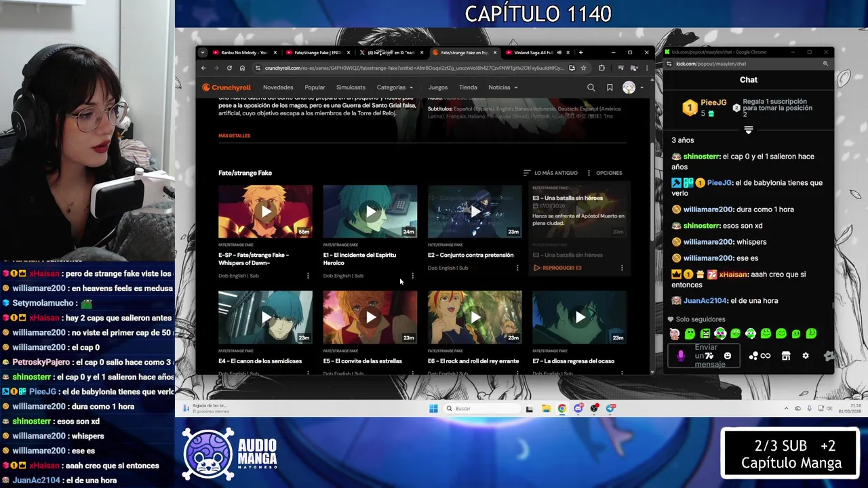Open Novedades in Crunchyroll navigation
This screenshot has width=868, height=488.
278,87
